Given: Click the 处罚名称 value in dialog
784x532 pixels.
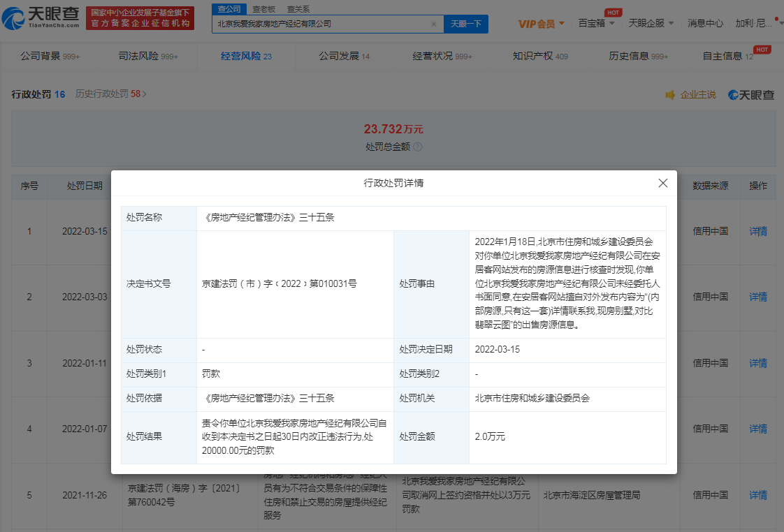Looking at the screenshot, I should point(268,218).
